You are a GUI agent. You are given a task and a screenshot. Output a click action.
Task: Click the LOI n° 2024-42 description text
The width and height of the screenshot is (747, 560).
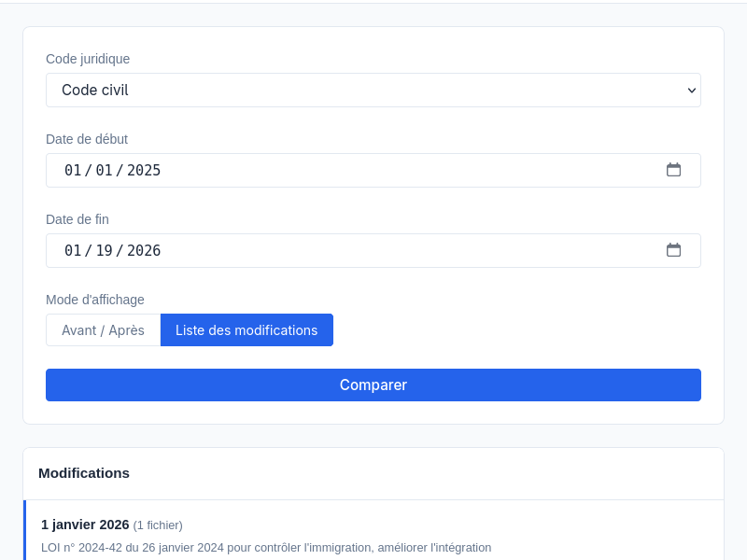click(x=266, y=547)
